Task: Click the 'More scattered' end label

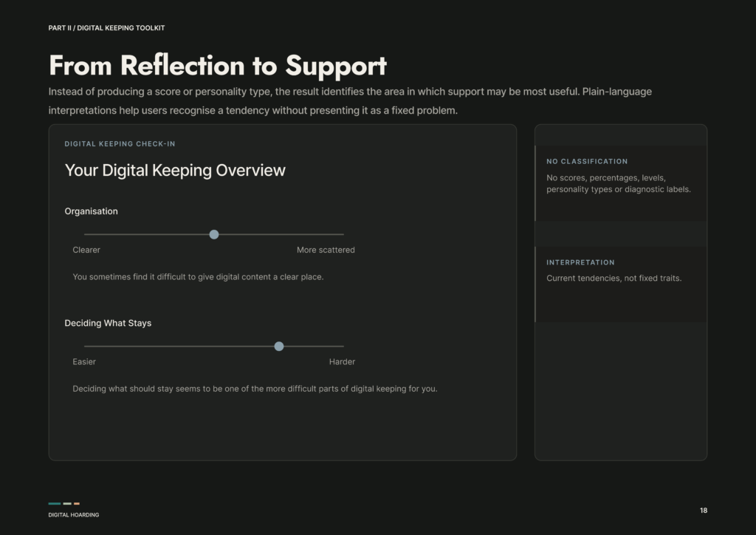Action: tap(326, 250)
